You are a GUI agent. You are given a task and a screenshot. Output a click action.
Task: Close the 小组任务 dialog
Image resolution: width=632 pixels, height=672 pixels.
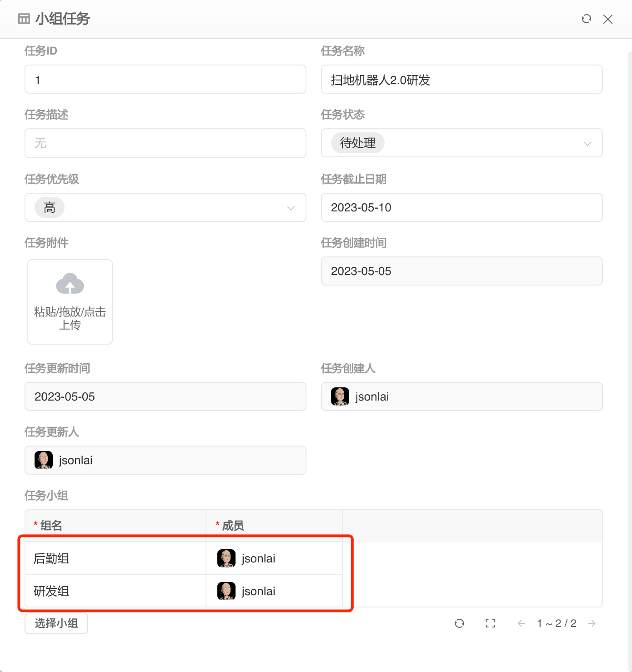(608, 19)
